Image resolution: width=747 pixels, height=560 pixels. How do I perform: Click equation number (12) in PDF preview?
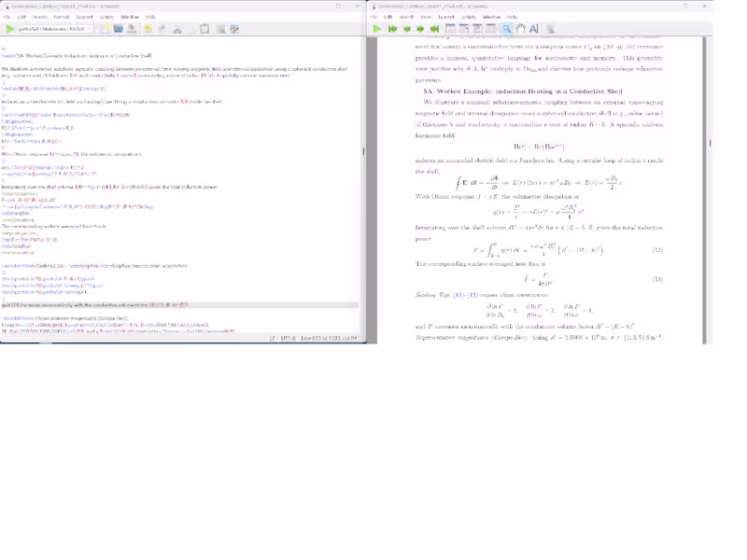pos(657,250)
